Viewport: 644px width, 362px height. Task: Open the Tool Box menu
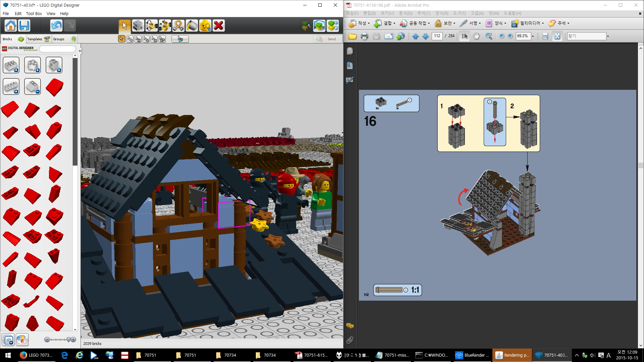[x=34, y=14]
